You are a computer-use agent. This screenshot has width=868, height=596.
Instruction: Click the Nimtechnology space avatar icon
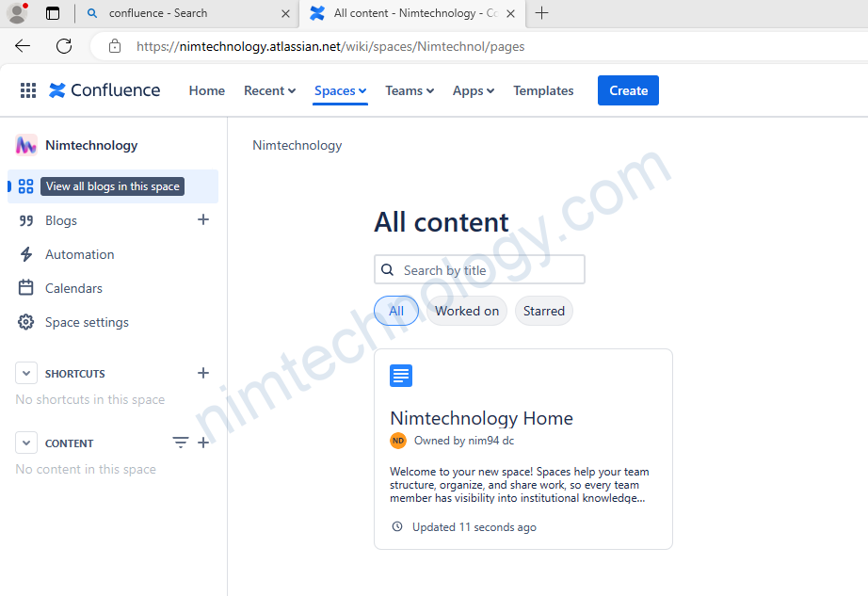(26, 145)
